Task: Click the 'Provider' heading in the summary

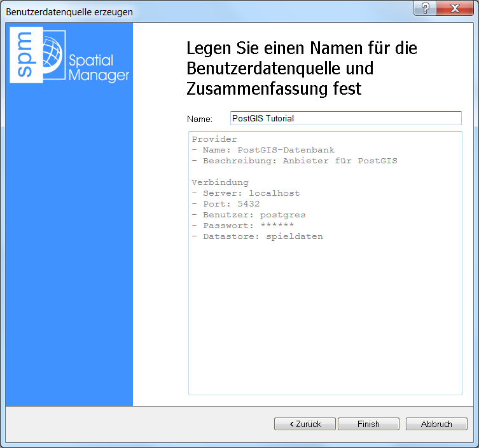Action: (x=214, y=139)
